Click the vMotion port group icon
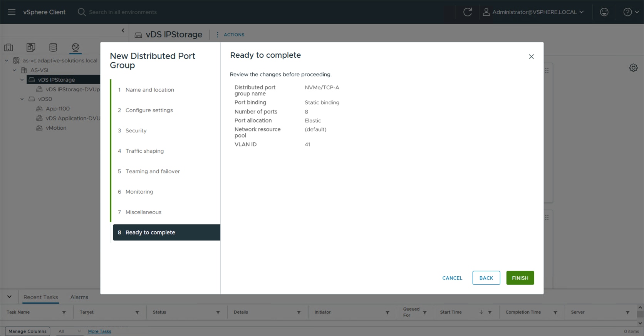 coord(39,128)
